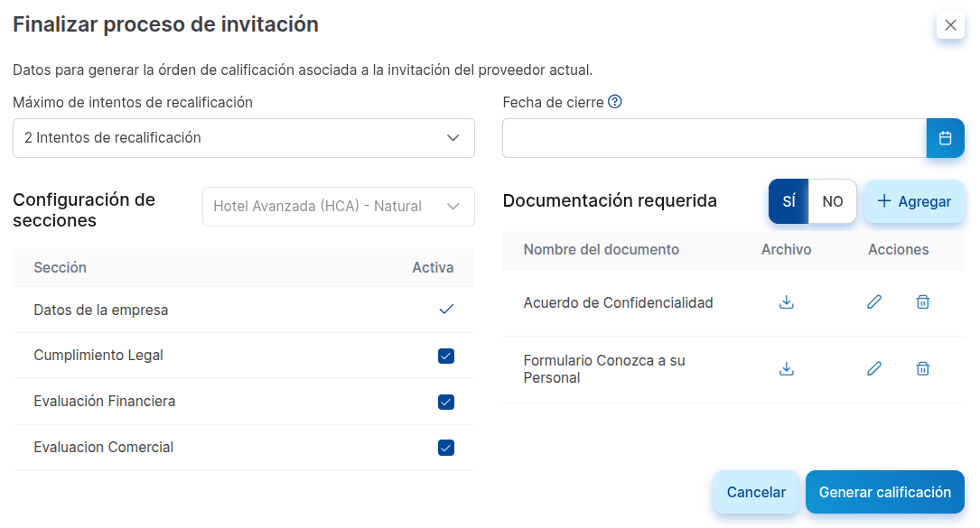Open the recalification attempts dropdown

[243, 137]
